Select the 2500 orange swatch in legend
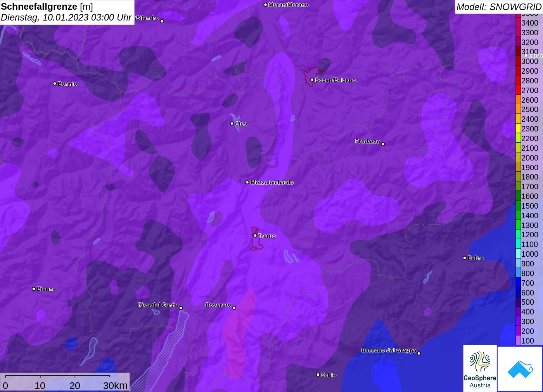The image size is (543, 392). coord(518,109)
